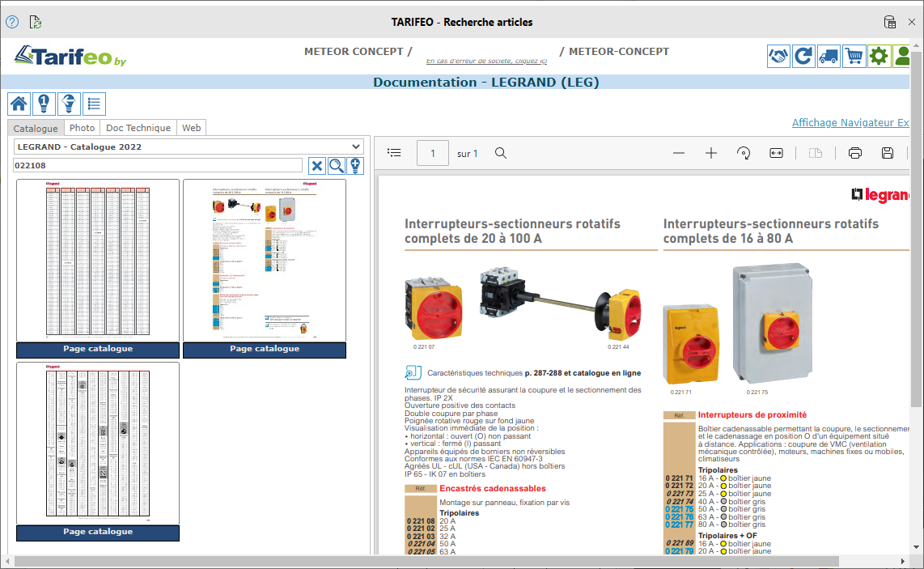Open the green gear settings icon
The width and height of the screenshot is (924, 569).
[x=879, y=57]
